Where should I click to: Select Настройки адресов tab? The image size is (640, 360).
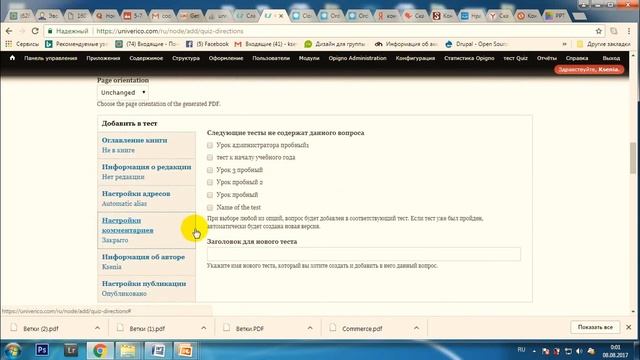[147, 198]
